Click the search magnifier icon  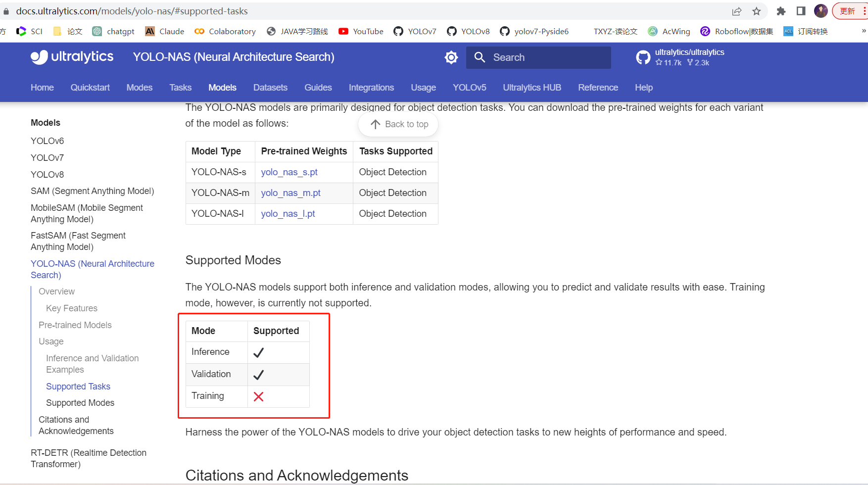point(479,57)
